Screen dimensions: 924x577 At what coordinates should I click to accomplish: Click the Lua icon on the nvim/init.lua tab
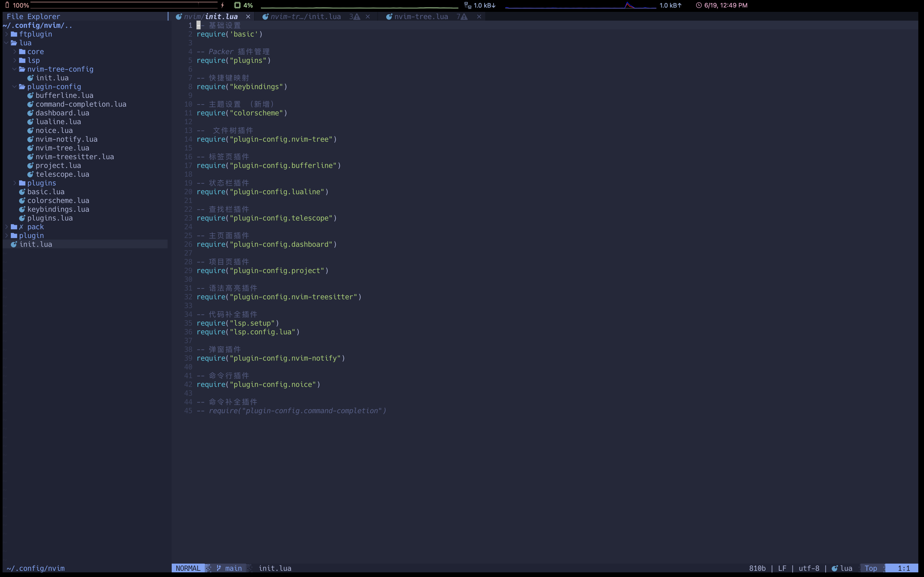coord(179,16)
